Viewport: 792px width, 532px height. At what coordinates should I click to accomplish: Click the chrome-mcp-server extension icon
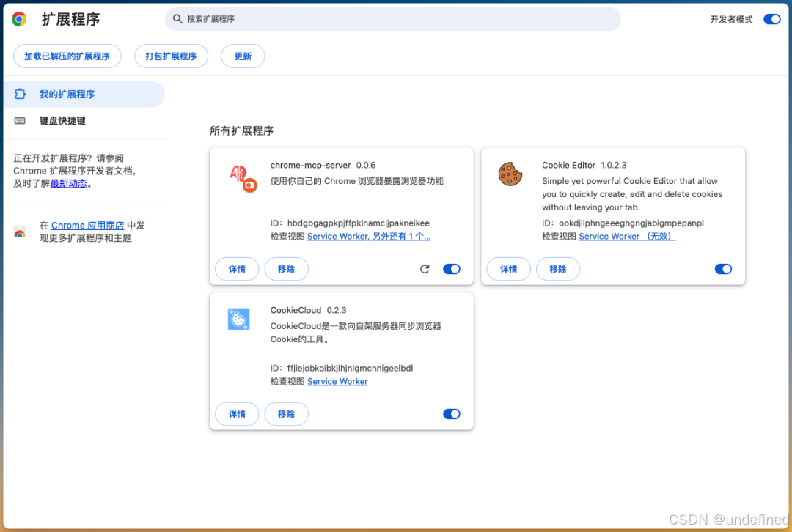click(x=243, y=179)
